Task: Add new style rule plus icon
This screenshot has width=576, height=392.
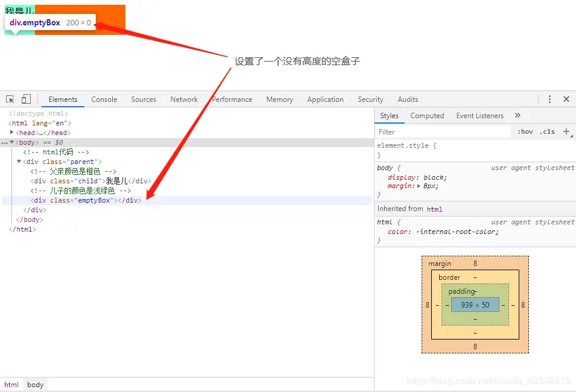Action: click(566, 131)
